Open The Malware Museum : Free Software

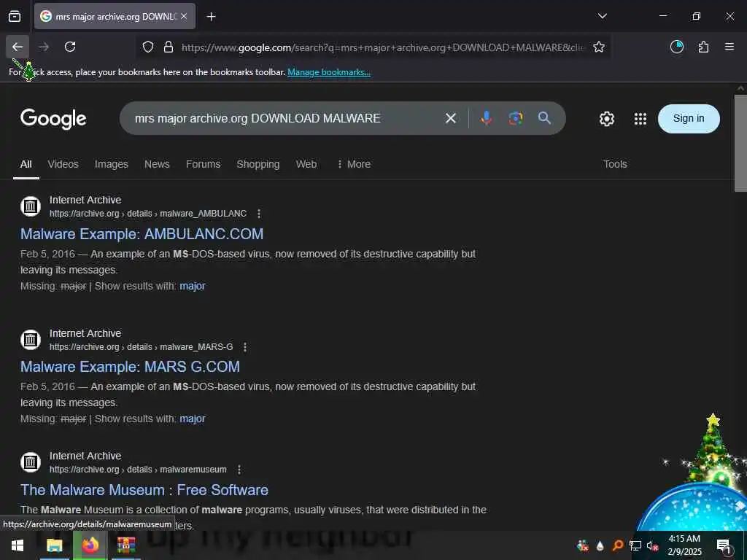[144, 490]
